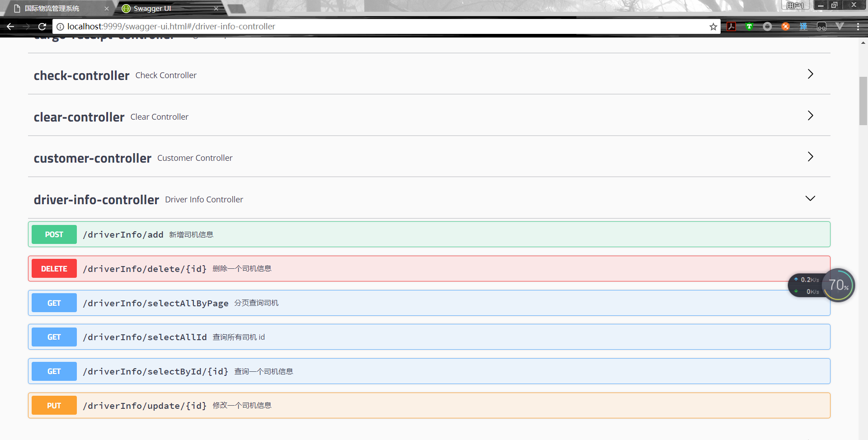
Task: Open the Vue devtools extension icon
Action: click(x=840, y=27)
